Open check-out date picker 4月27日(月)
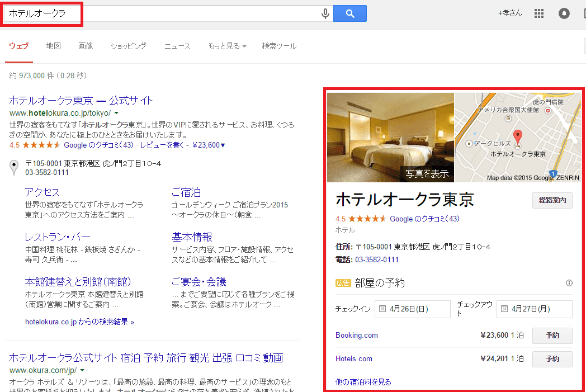The height and width of the screenshot is (392, 586). tap(535, 309)
